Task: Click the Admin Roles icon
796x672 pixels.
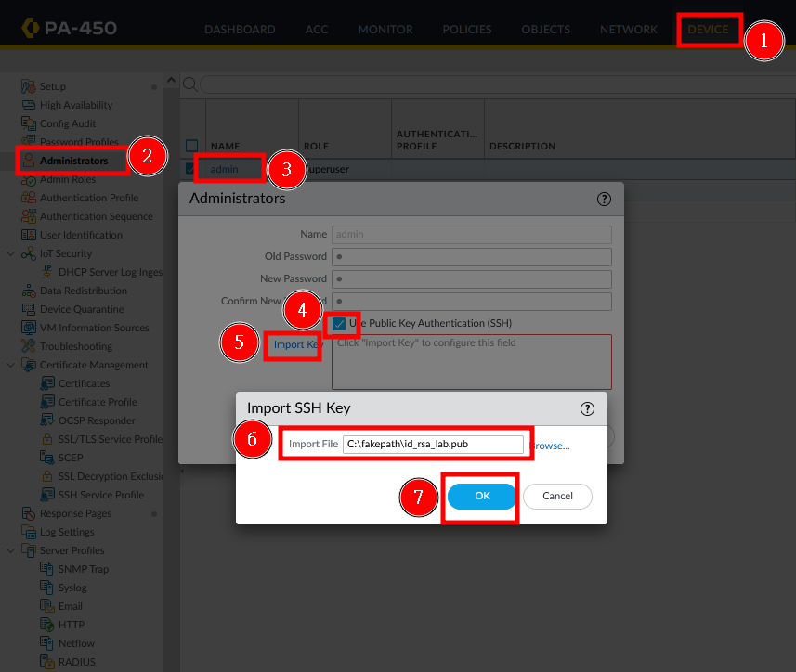Action: click(28, 179)
